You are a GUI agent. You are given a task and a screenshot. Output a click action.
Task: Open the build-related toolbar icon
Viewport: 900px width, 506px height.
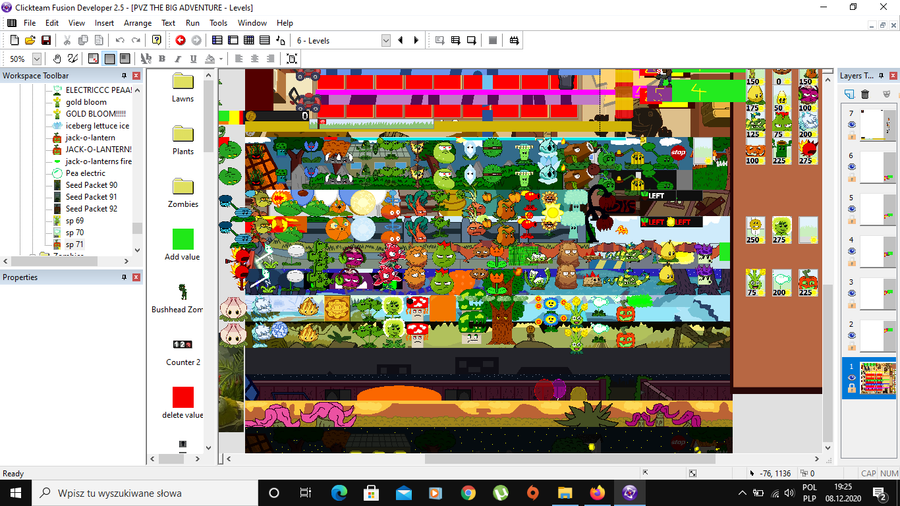[514, 40]
